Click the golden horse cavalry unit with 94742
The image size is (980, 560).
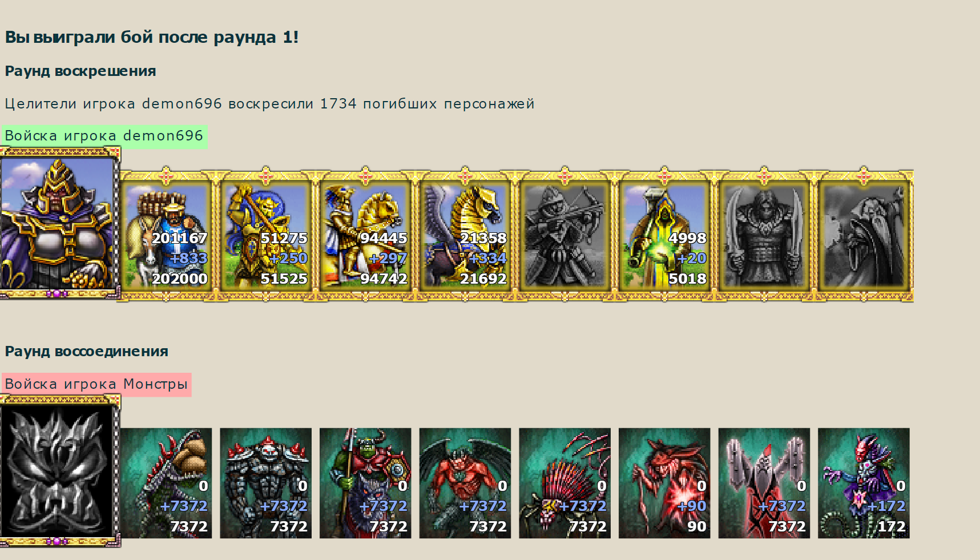(365, 235)
